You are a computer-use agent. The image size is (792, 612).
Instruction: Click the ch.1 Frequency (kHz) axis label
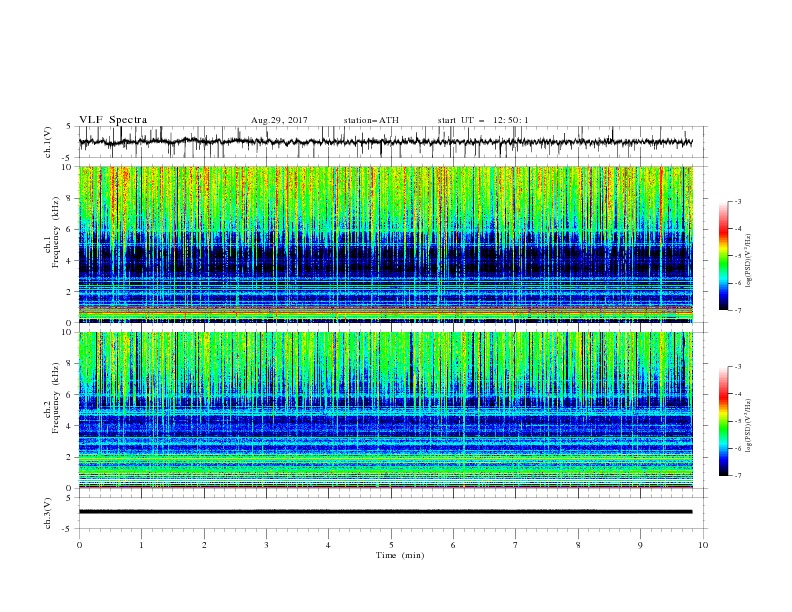52,233
